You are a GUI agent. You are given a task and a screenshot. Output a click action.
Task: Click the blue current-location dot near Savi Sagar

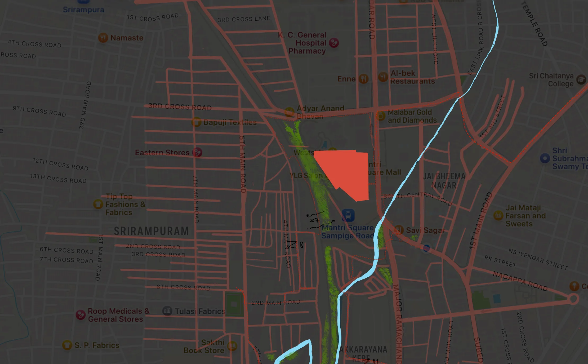(x=426, y=248)
